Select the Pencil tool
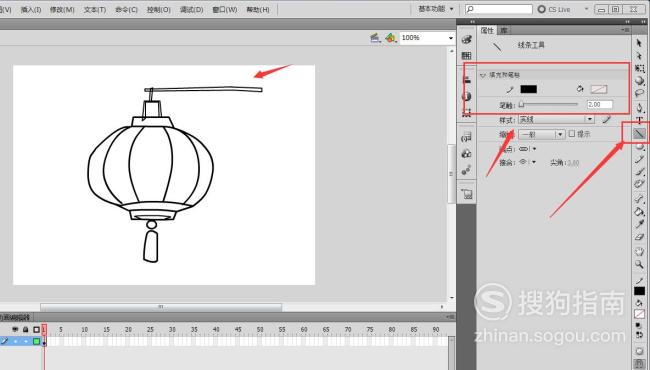This screenshot has width=650, height=370. (640, 160)
